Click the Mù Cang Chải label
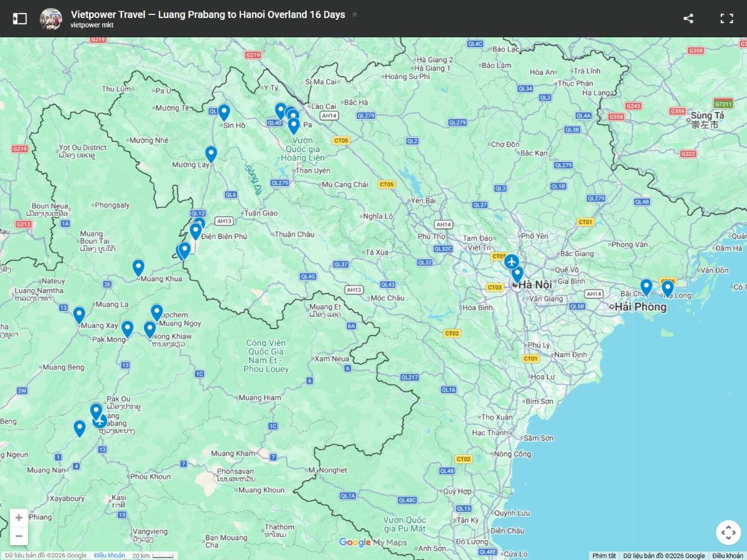The width and height of the screenshot is (747, 560). (345, 184)
